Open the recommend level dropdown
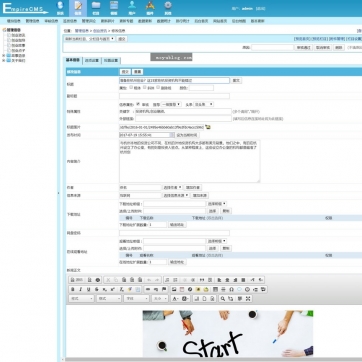The image size is (362, 362). click(171, 104)
